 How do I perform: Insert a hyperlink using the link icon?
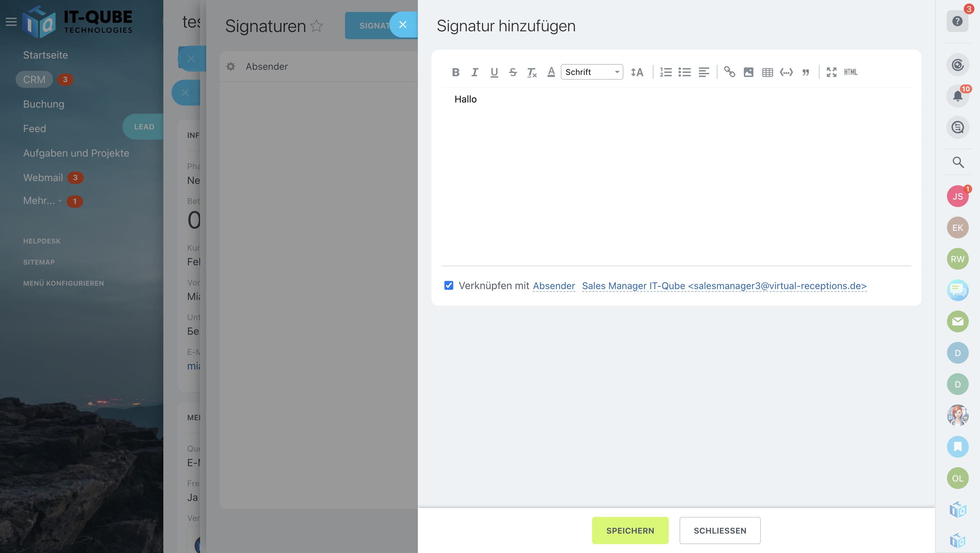(x=729, y=72)
